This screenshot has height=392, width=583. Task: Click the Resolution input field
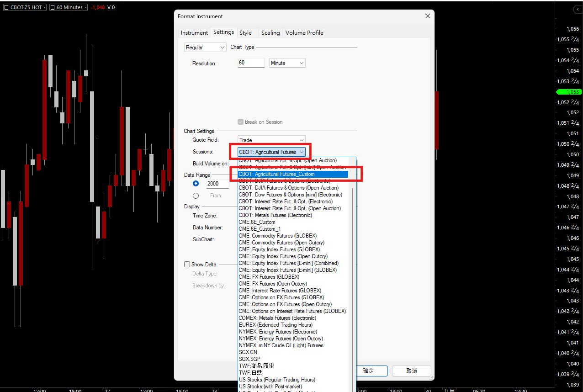[x=251, y=63]
